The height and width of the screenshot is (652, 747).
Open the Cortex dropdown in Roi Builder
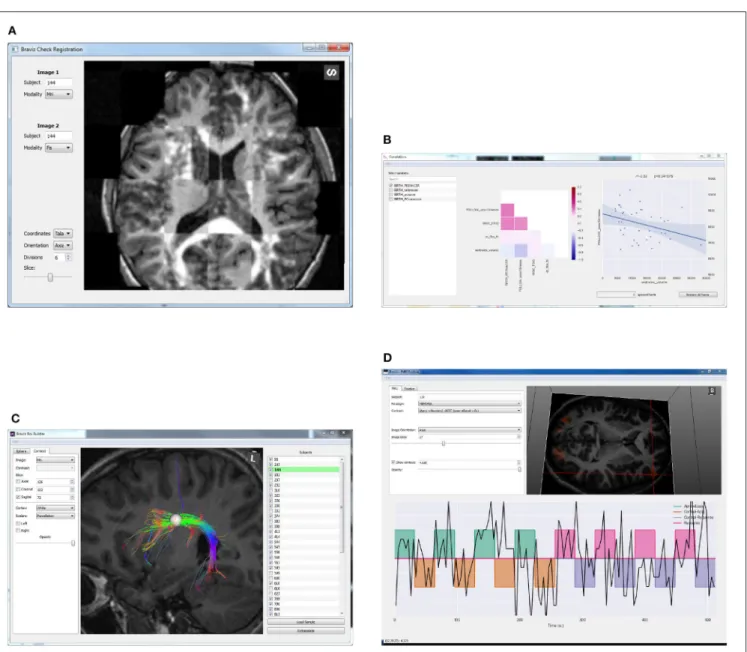(x=56, y=508)
